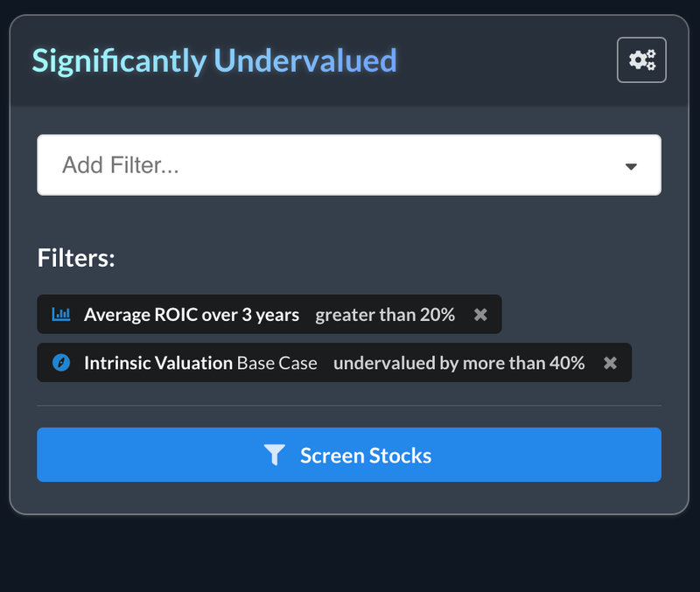Viewport: 700px width, 592px height.
Task: Select the 'Intrinsic Valuation' filter name
Action: (x=158, y=363)
